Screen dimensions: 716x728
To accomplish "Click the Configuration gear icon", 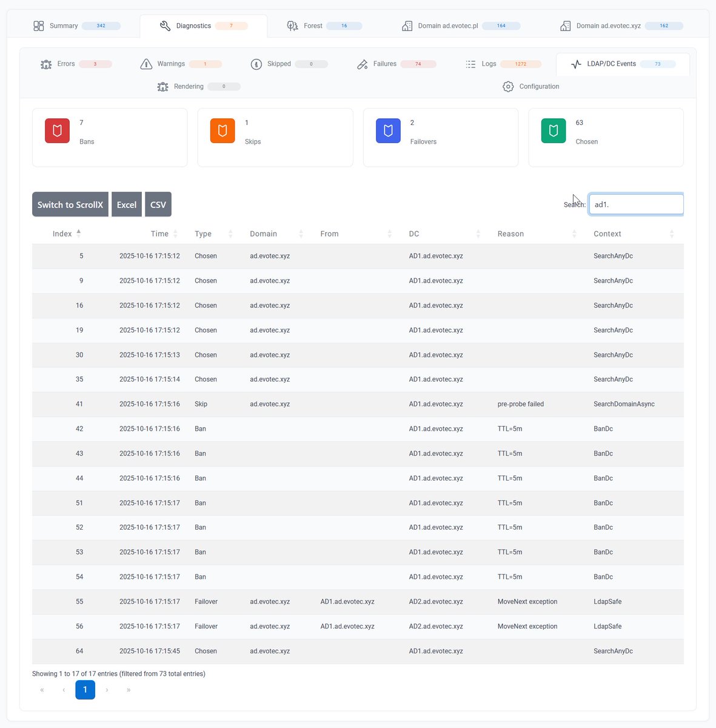I will 508,87.
